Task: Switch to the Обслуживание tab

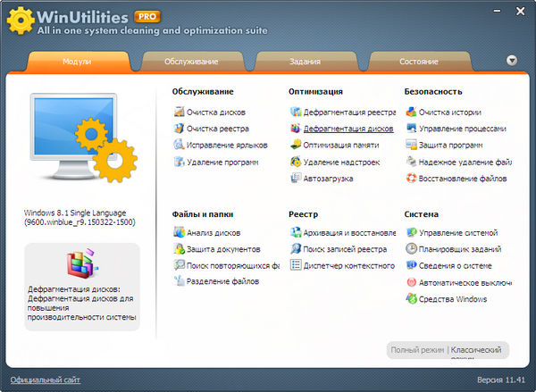Action: [x=190, y=62]
